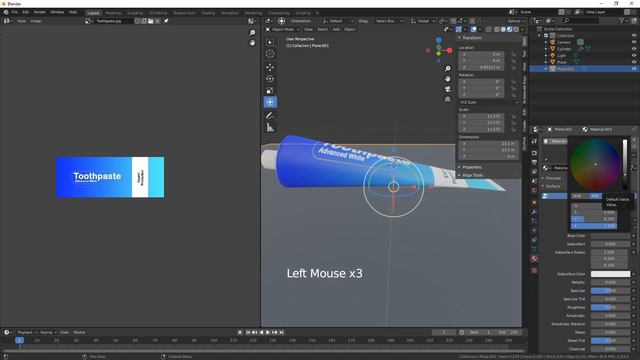The image size is (640, 360).
Task: Open the Tool properties tab icon
Action: click(534, 141)
